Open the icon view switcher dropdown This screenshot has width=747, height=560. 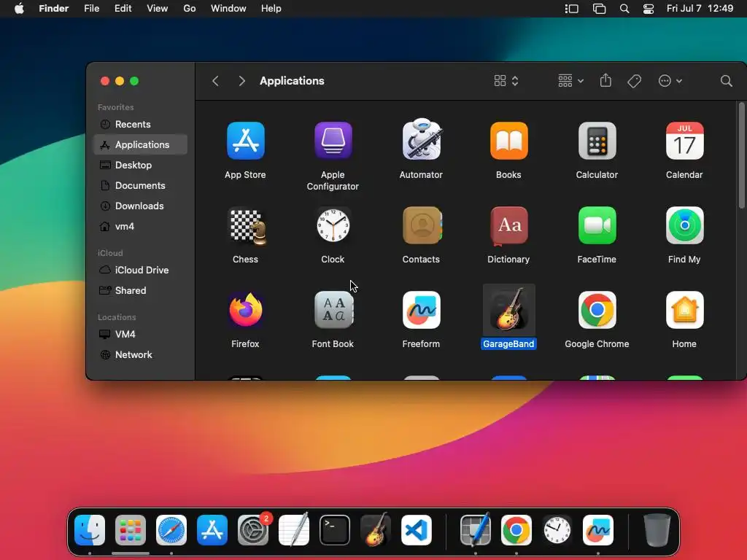pos(506,81)
